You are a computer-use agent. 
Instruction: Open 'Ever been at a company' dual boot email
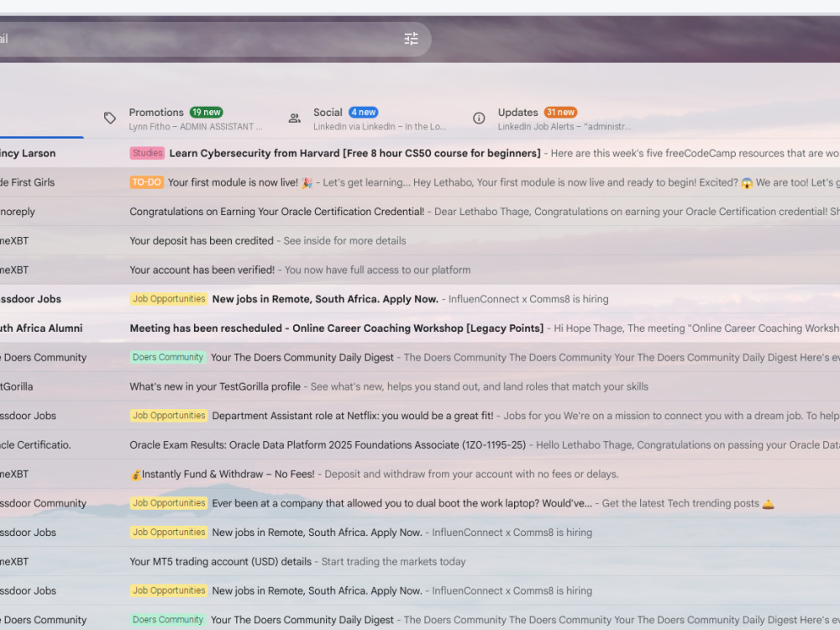pos(402,503)
